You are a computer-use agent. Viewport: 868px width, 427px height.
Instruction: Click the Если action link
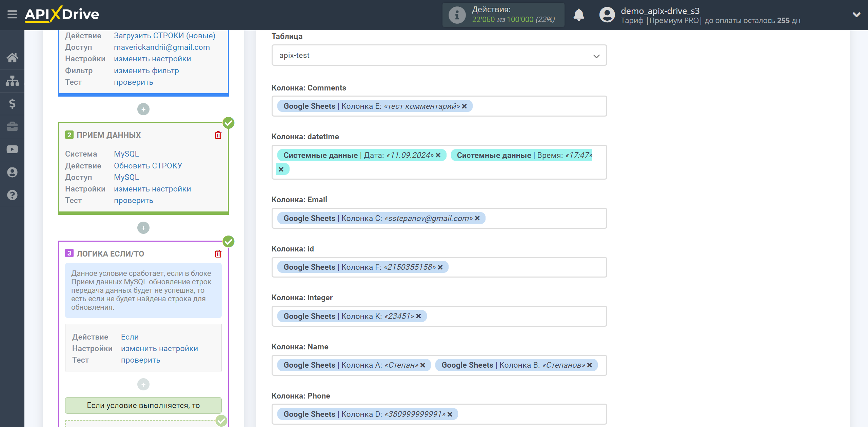130,337
